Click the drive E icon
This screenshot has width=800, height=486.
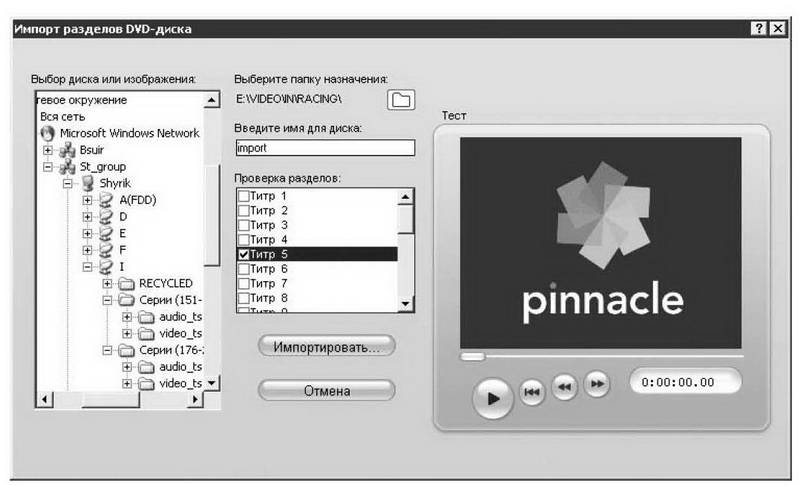click(x=106, y=234)
